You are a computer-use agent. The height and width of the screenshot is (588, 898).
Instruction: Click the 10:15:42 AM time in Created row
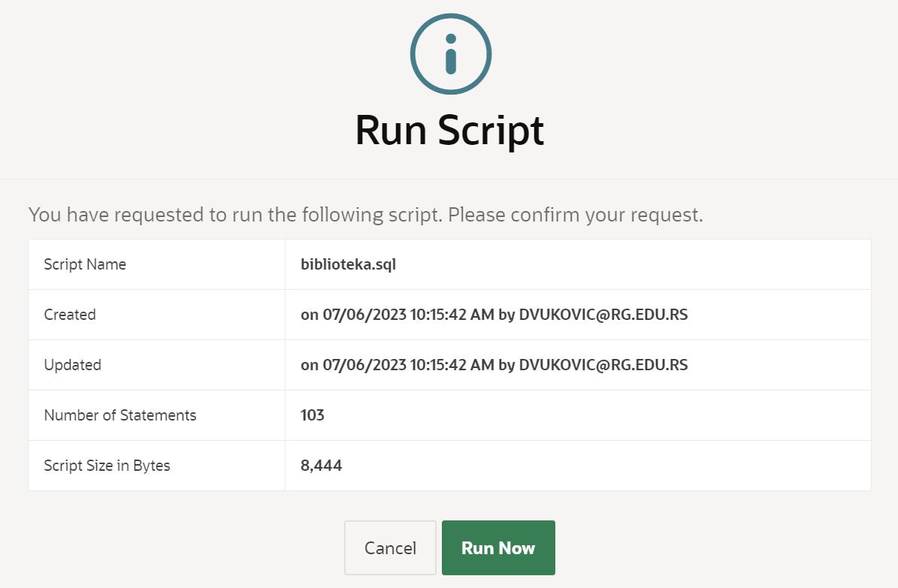pyautogui.click(x=451, y=315)
